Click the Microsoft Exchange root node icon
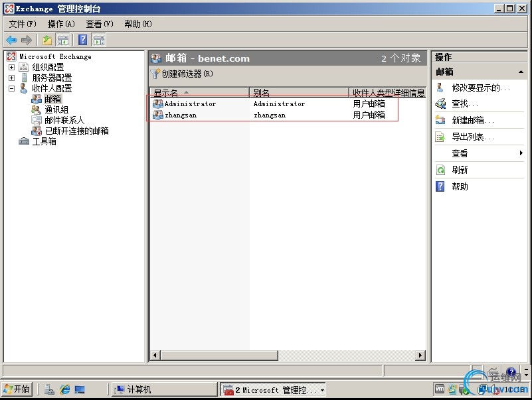 tap(11, 56)
